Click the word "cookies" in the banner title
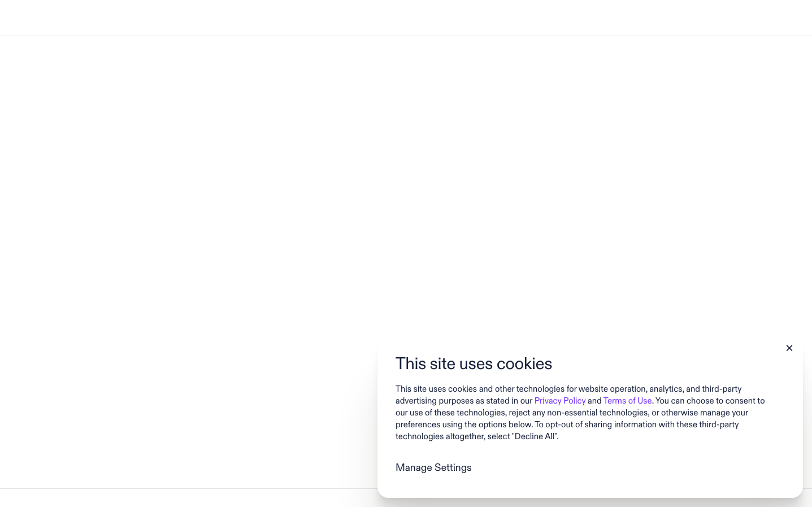812x507 pixels. 524,363
